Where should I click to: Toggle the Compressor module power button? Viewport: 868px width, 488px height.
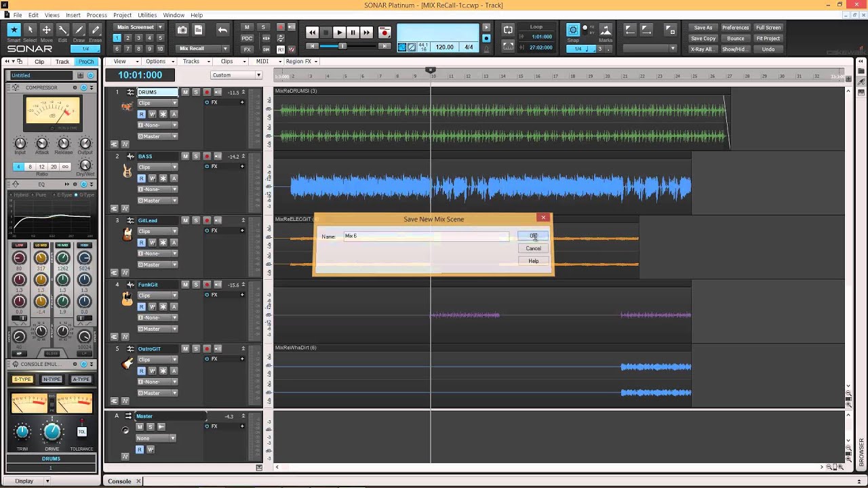pos(84,87)
